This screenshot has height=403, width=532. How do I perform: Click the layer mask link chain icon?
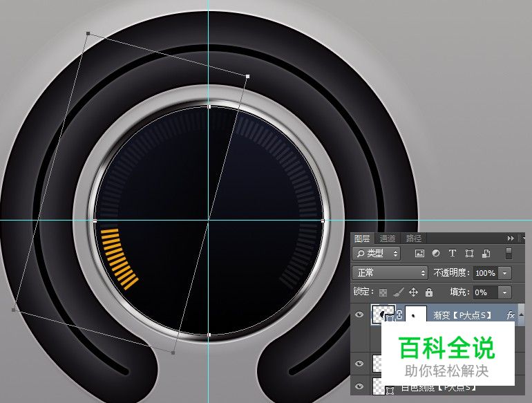tap(399, 315)
